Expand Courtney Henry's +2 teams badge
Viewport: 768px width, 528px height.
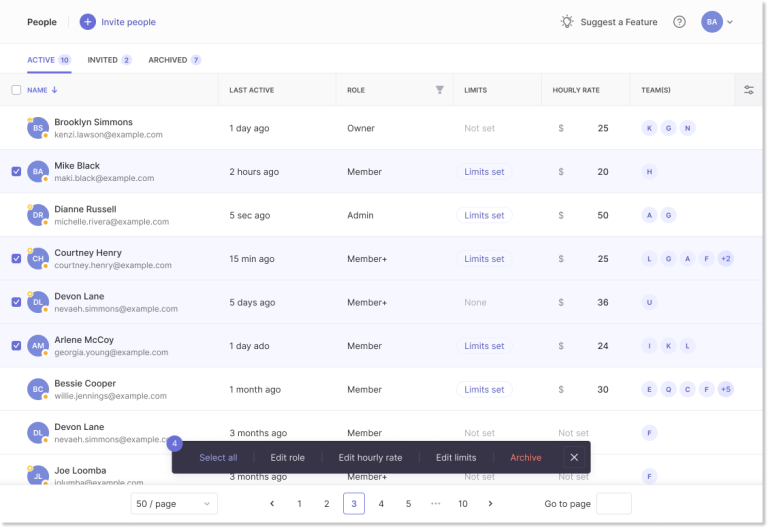(726, 259)
